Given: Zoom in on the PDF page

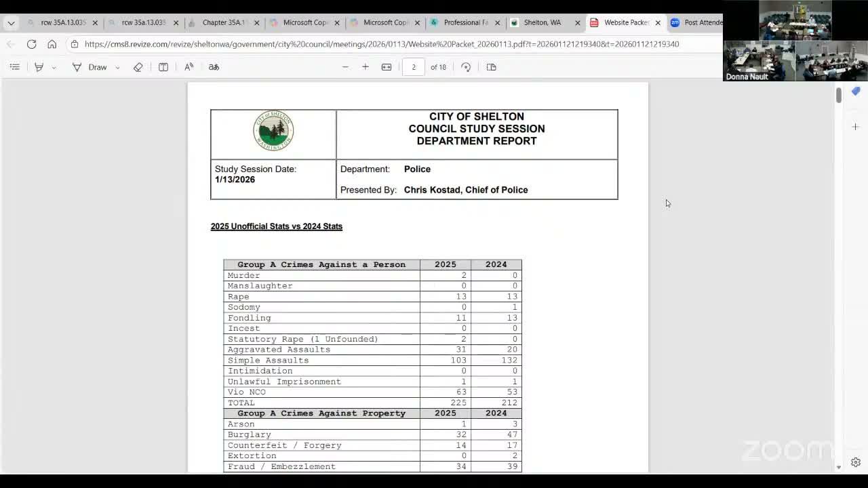Looking at the screenshot, I should click(366, 67).
